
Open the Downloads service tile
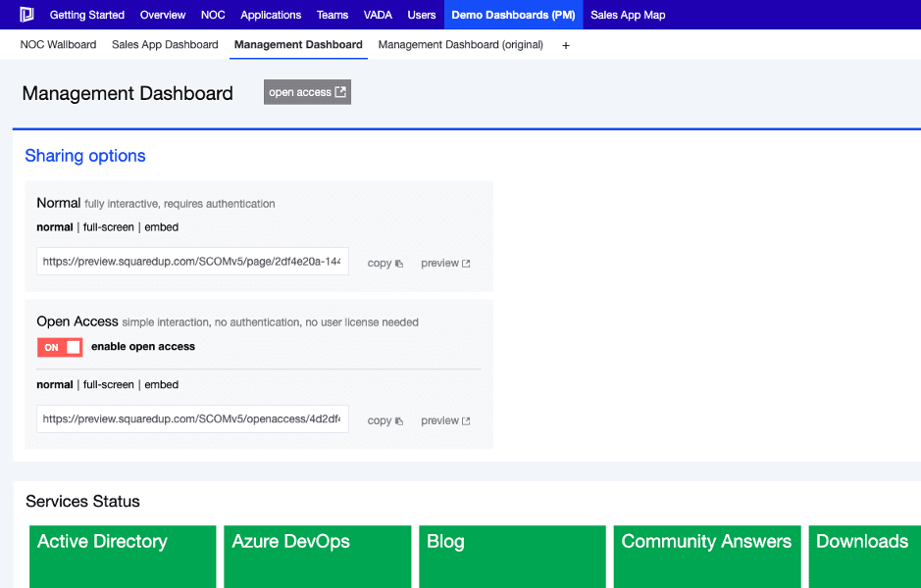865,557
